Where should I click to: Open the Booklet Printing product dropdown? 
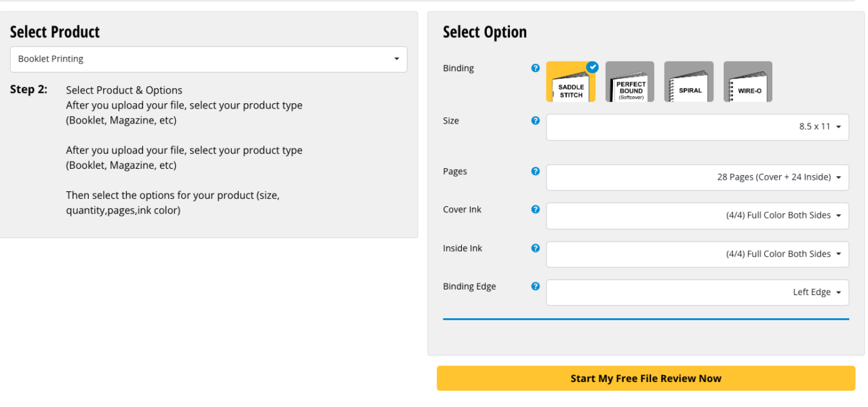click(208, 59)
